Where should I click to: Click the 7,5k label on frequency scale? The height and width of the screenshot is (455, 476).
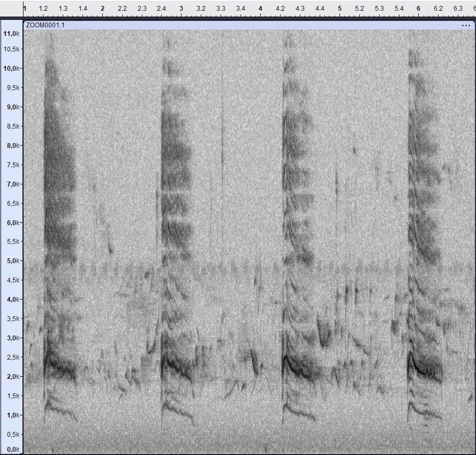pos(13,165)
